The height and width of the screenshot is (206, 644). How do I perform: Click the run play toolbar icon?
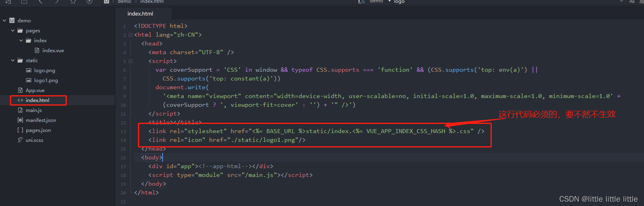(x=89, y=2)
